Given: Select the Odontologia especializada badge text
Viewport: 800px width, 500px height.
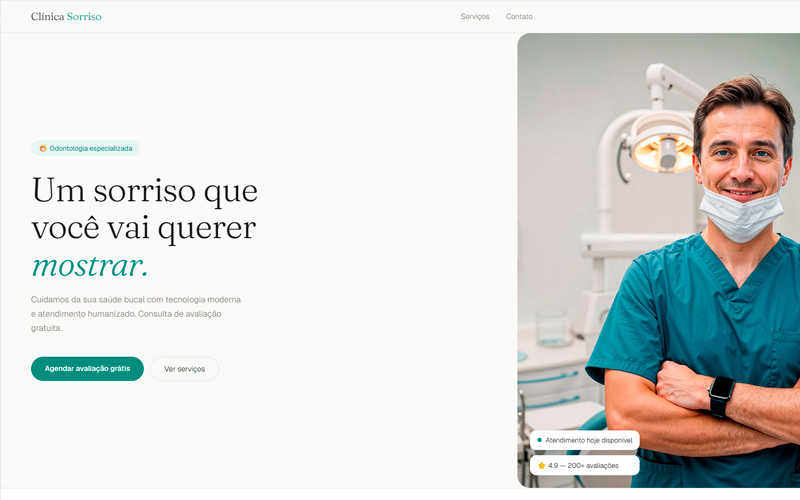Looking at the screenshot, I should [x=91, y=148].
